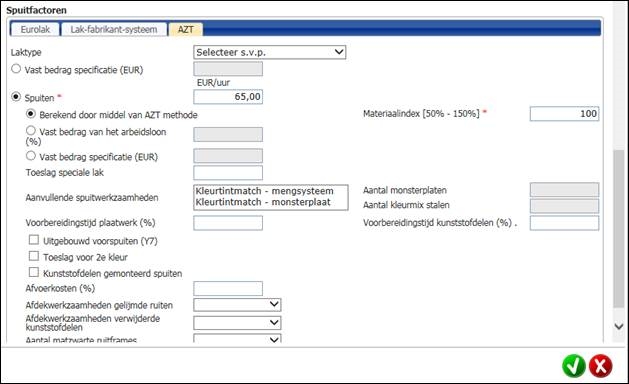629x384 pixels.
Task: Choose Berekend door middel van AZT methode
Action: [x=31, y=114]
